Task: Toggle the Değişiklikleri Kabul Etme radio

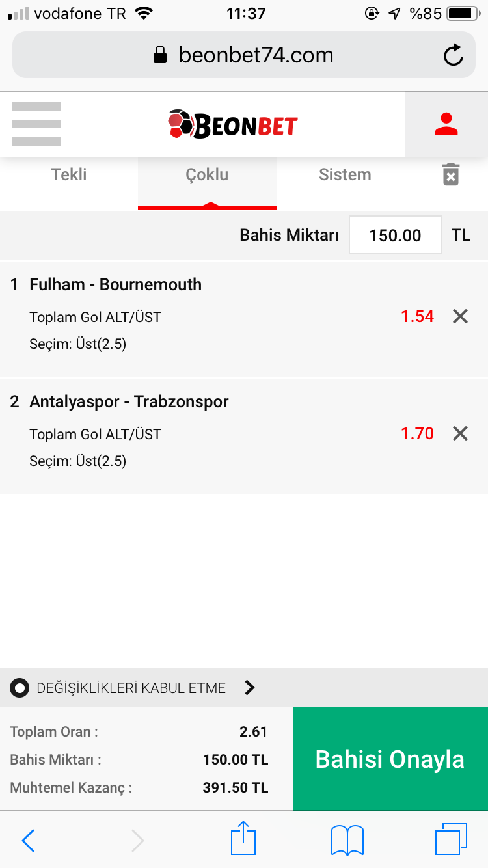Action: [x=20, y=688]
